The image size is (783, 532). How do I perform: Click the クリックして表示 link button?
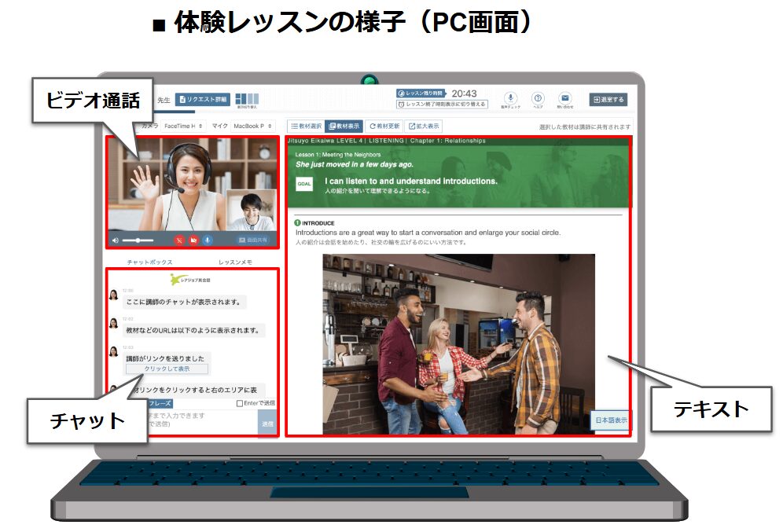(167, 369)
